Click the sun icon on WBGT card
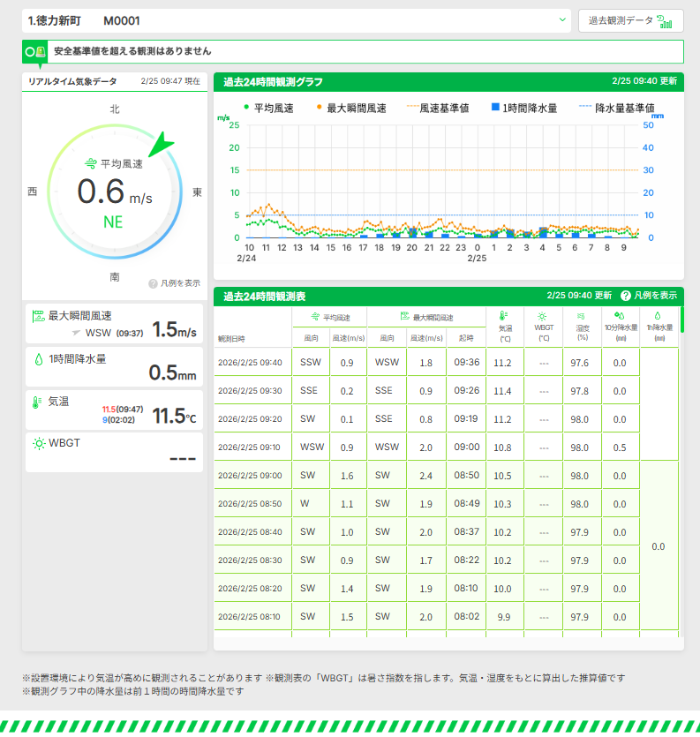The height and width of the screenshot is (737, 700). 38,443
